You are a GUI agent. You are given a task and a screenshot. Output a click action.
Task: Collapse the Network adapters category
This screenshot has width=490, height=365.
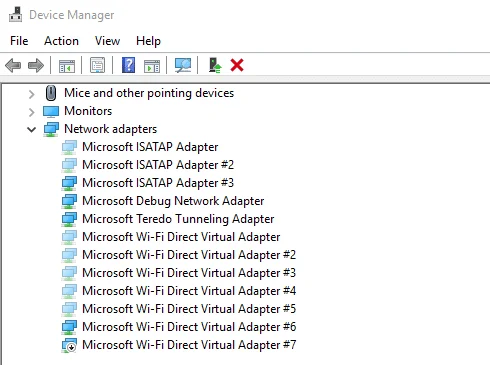coord(32,129)
